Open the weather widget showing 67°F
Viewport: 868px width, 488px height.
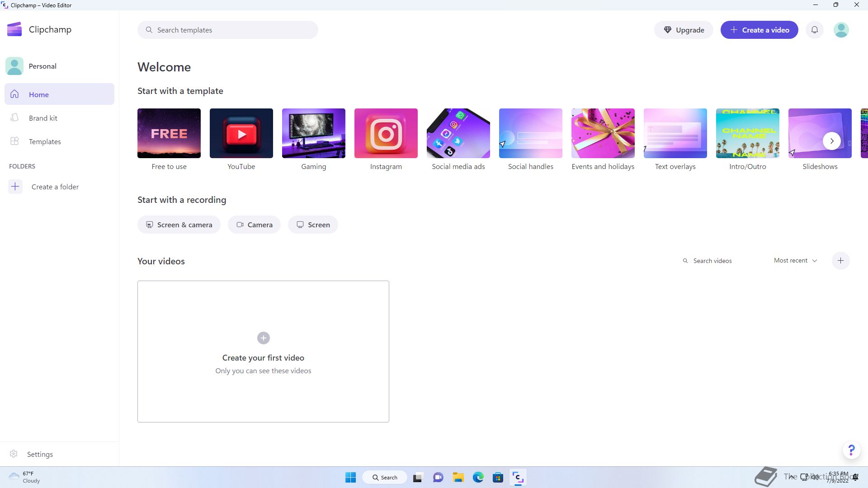tap(25, 477)
